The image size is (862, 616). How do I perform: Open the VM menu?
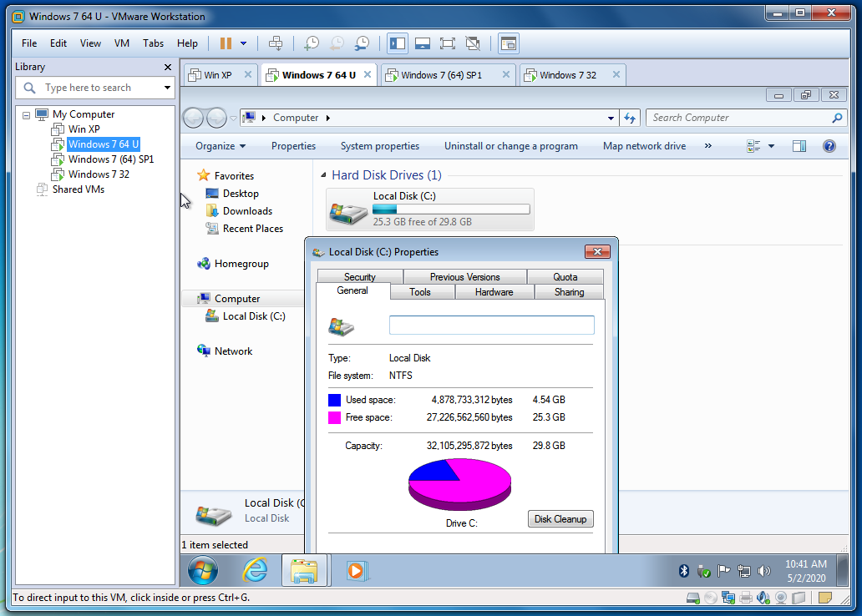click(121, 43)
